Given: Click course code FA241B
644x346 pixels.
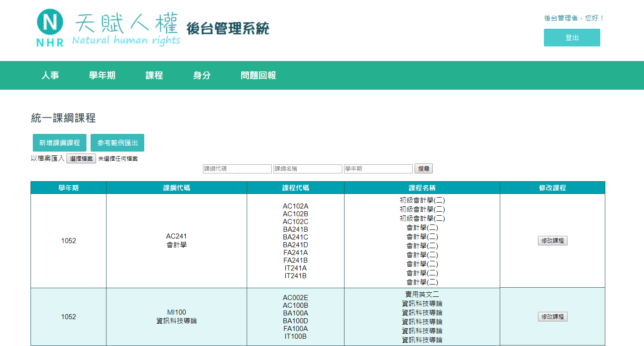Looking at the screenshot, I should (x=296, y=260).
